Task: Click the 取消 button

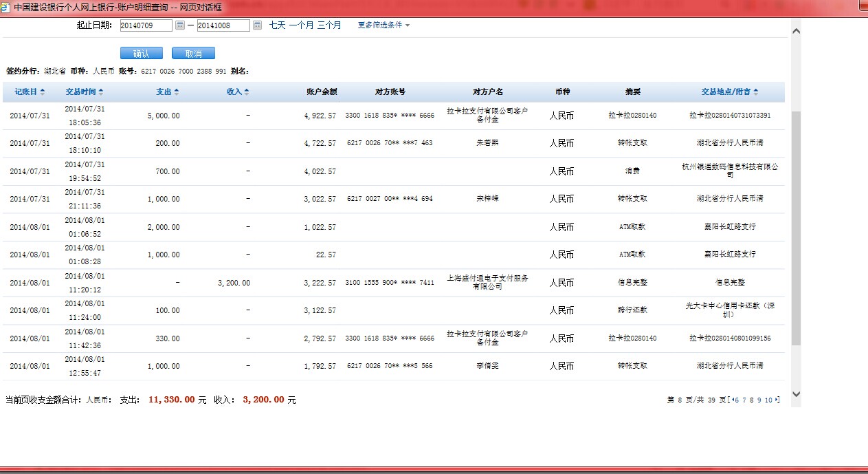Action: tap(193, 54)
